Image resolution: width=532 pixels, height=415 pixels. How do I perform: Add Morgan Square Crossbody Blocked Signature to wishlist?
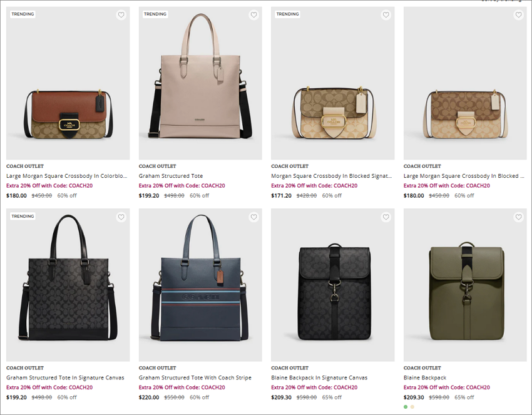tap(386, 15)
